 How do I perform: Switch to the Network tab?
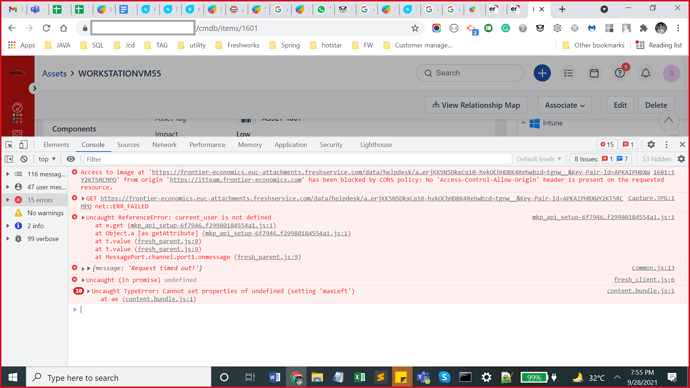tap(164, 145)
